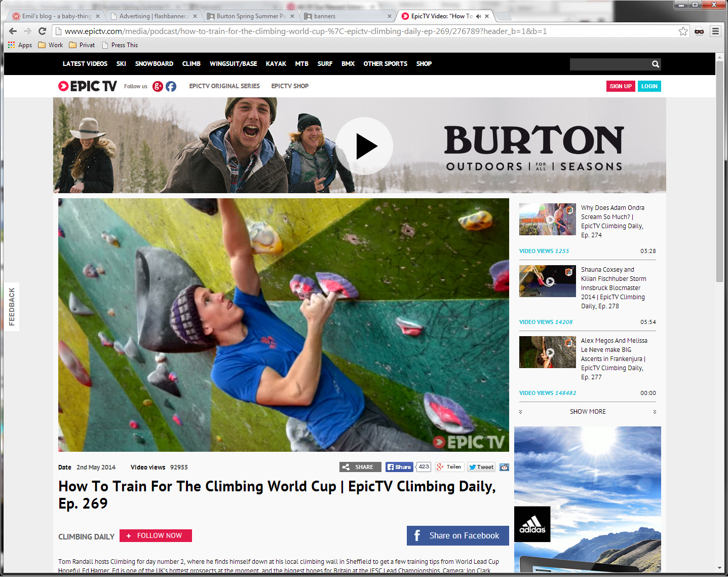Open the EPICTV SHOP link

(290, 86)
